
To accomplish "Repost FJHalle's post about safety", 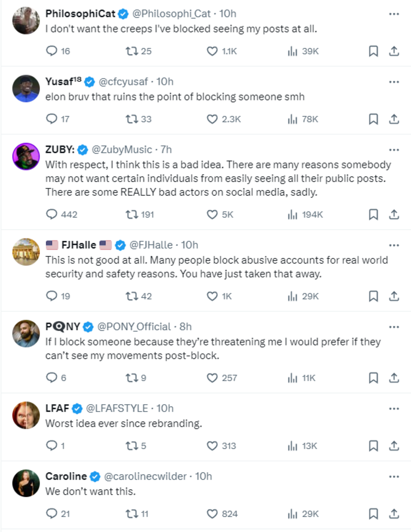I will pyautogui.click(x=132, y=296).
